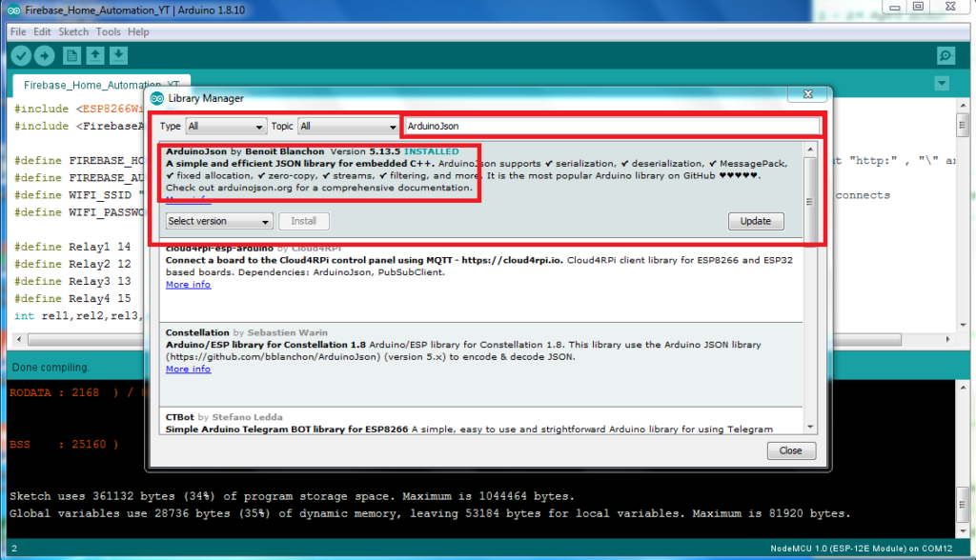Open the Sketch menu
976x560 pixels.
[x=73, y=31]
